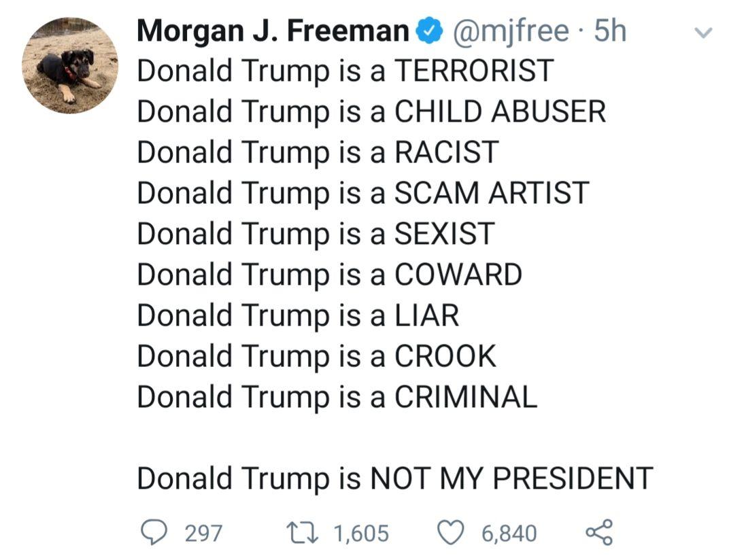Open the share icon for this tweet
Viewport: 729px width, 560px height.
(598, 532)
